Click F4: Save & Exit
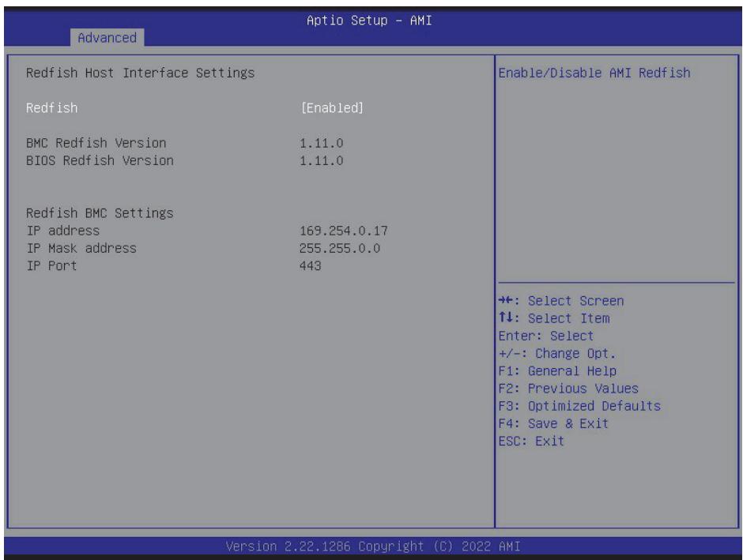743x560 pixels. pyautogui.click(x=553, y=423)
